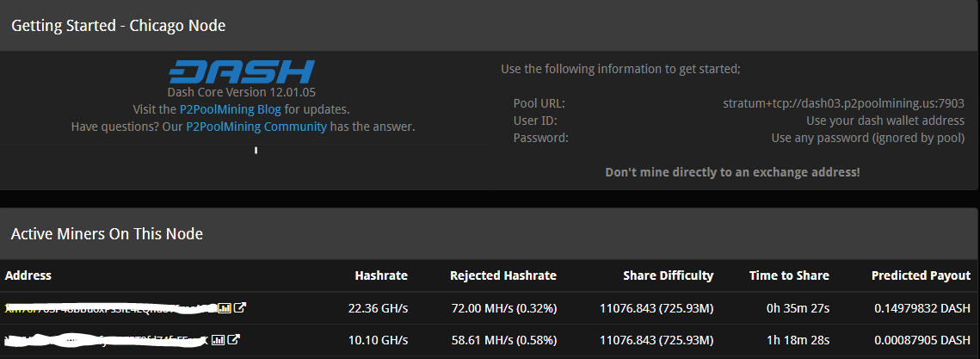Screen dimensions: 980x359
Task: Open the P2PoolMining Blog link
Action: [230, 109]
